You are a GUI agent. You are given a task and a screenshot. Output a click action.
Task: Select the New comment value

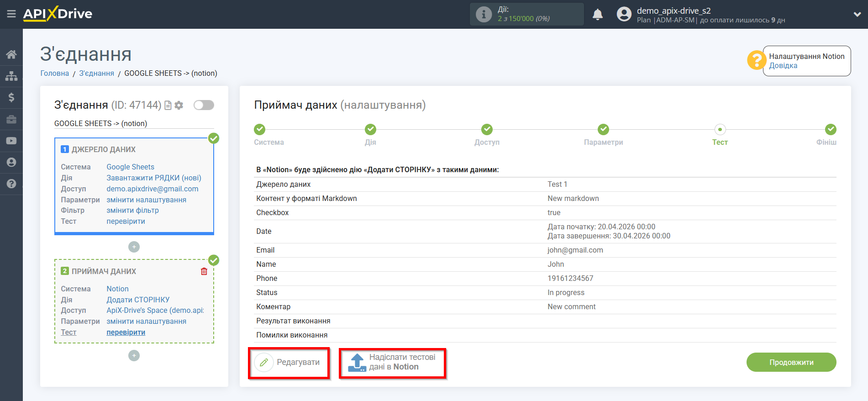click(x=572, y=307)
